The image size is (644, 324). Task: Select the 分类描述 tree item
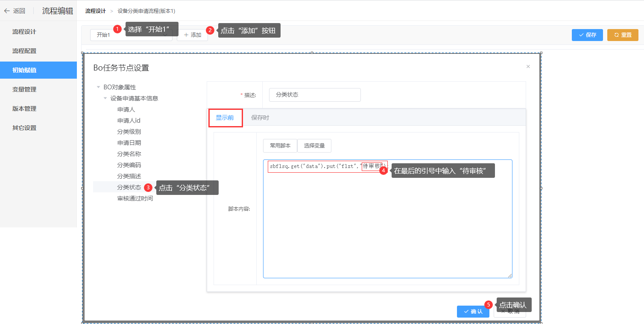point(129,176)
